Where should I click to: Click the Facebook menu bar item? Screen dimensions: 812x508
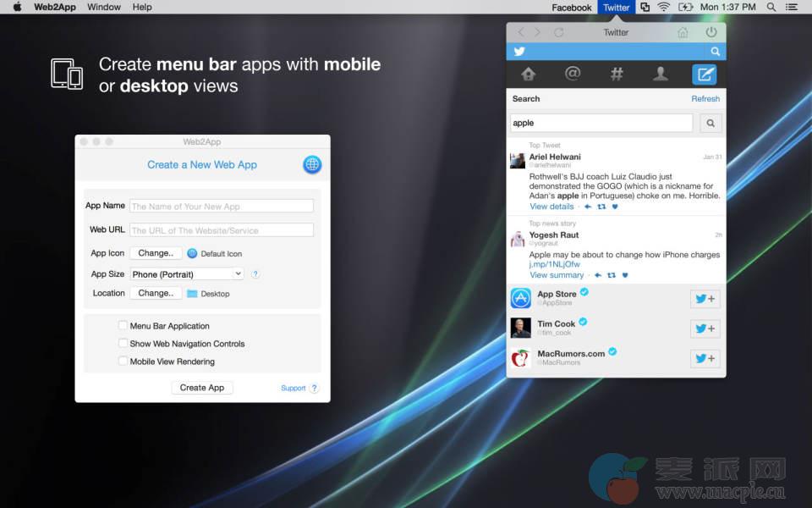(x=572, y=8)
